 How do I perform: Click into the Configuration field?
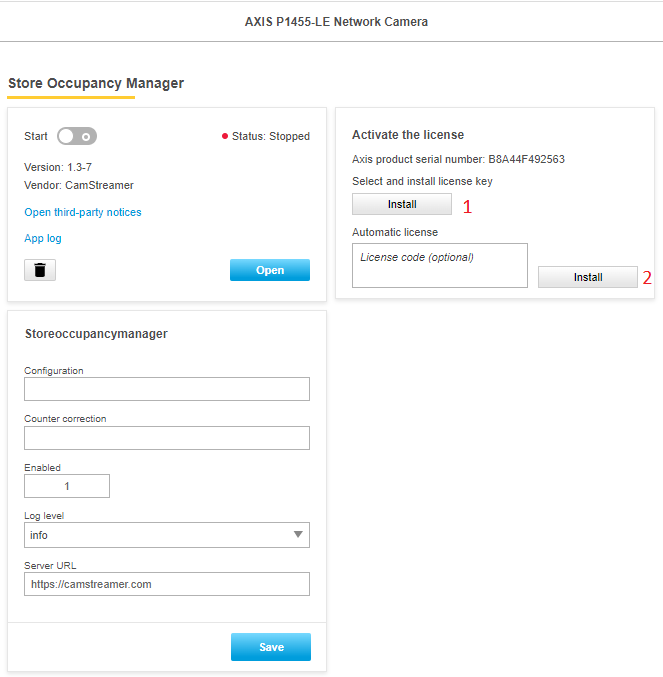click(167, 389)
